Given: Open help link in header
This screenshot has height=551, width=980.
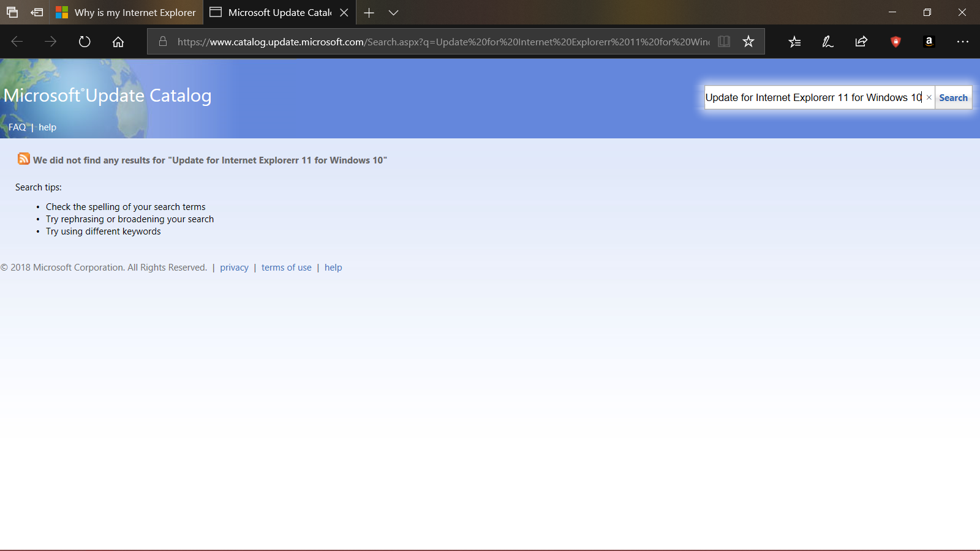Looking at the screenshot, I should tap(47, 127).
